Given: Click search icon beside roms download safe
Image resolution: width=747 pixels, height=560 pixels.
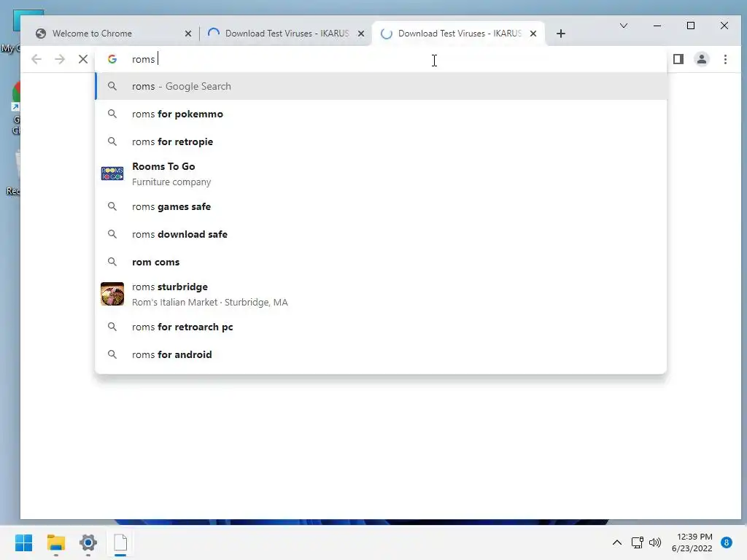Looking at the screenshot, I should 112,234.
